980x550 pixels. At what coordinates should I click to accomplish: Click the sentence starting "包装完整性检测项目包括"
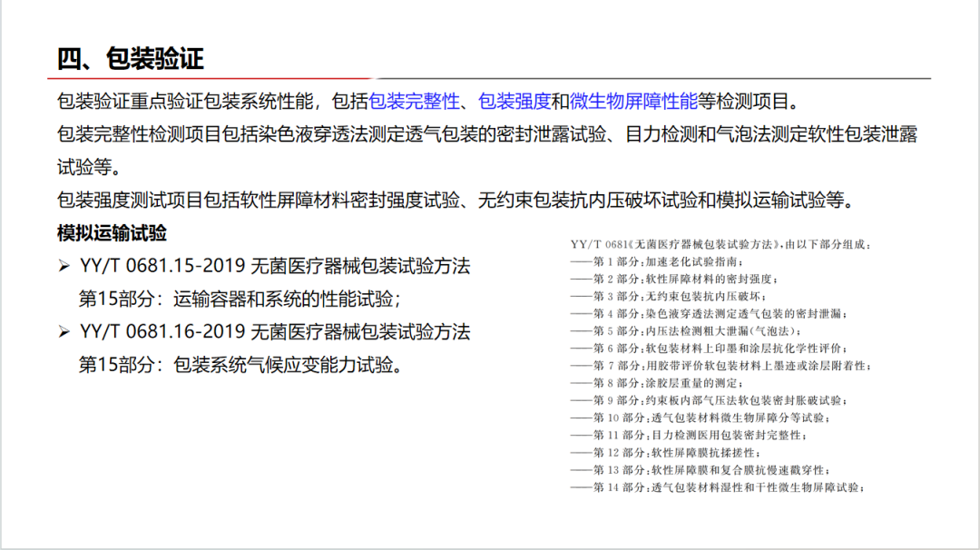(487, 133)
